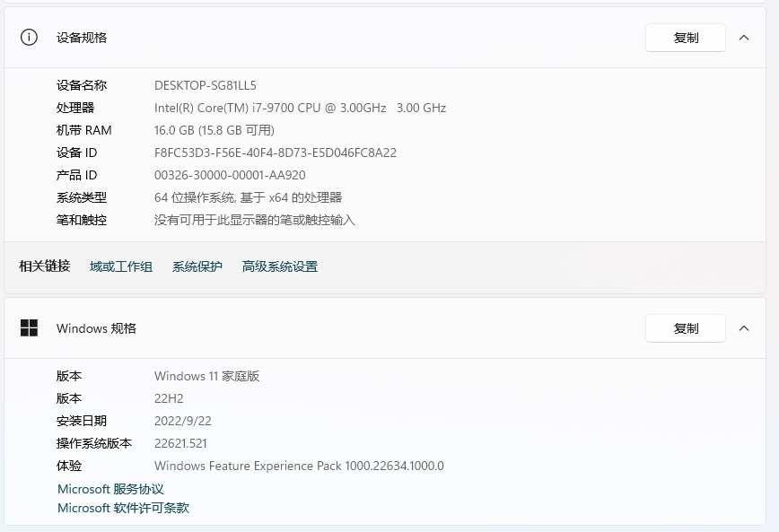This screenshot has height=532, width=779.
Task: Click the 体验 label
Action: click(x=69, y=466)
